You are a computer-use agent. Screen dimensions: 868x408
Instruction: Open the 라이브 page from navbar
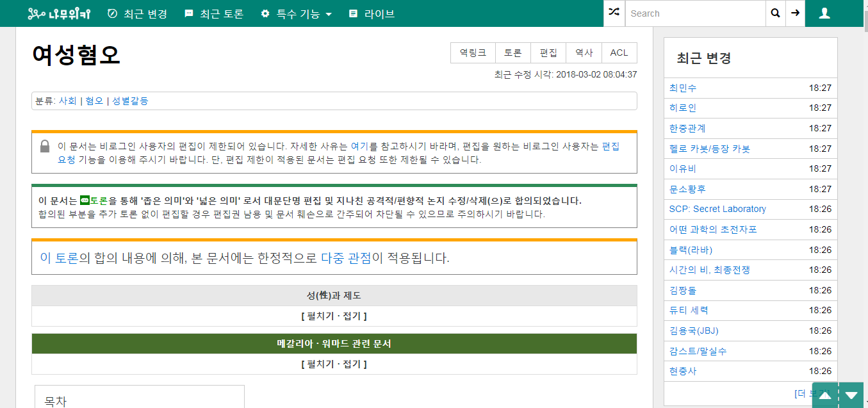pos(372,13)
